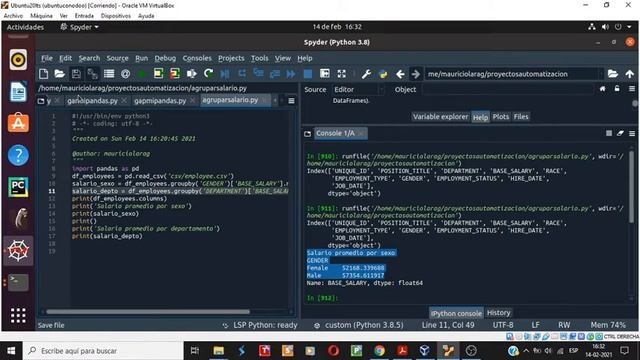
Task: Click the Help pane home icon
Action: (x=602, y=89)
